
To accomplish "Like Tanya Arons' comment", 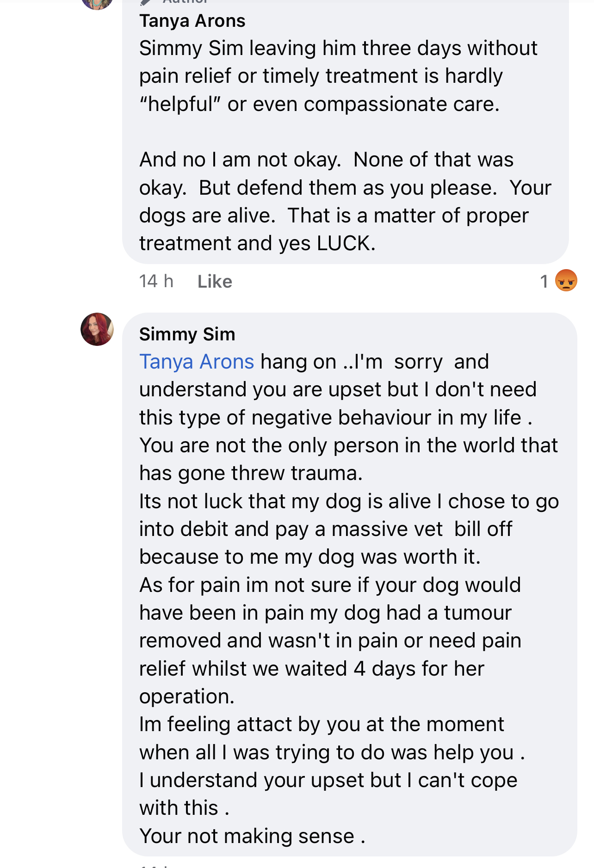I will (x=215, y=281).
